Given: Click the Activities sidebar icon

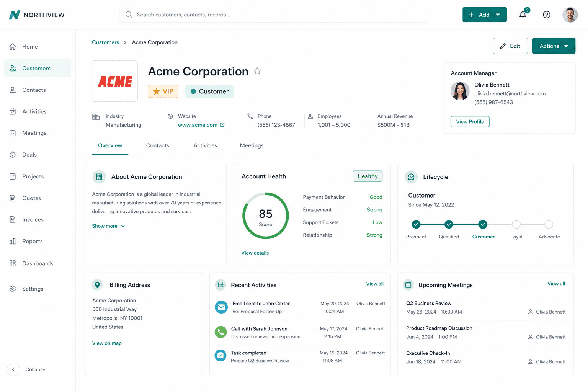Looking at the screenshot, I should [x=13, y=111].
